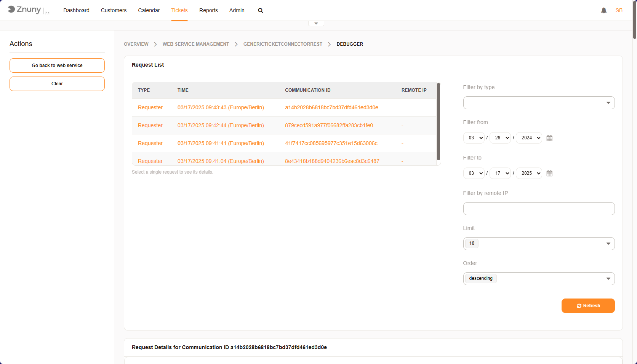Viewport: 637px width, 364px height.
Task: Open the SB user avatar menu
Action: click(619, 10)
